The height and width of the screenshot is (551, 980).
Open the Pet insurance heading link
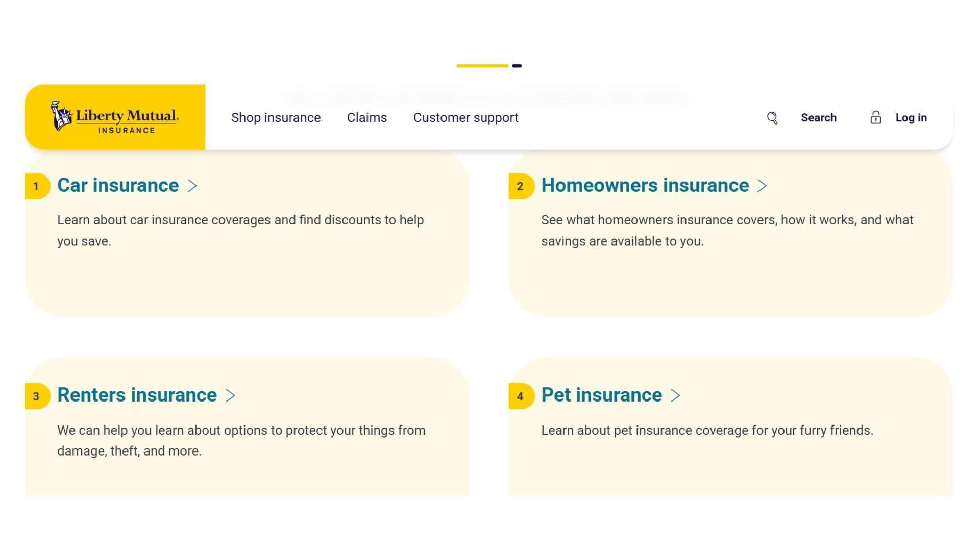click(601, 395)
